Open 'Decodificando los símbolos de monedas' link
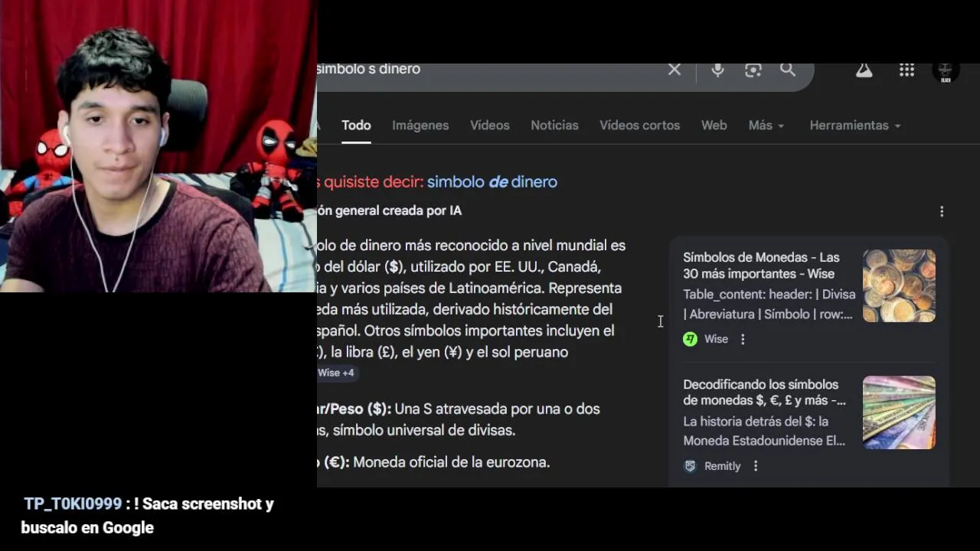The image size is (980, 551). 765,393
